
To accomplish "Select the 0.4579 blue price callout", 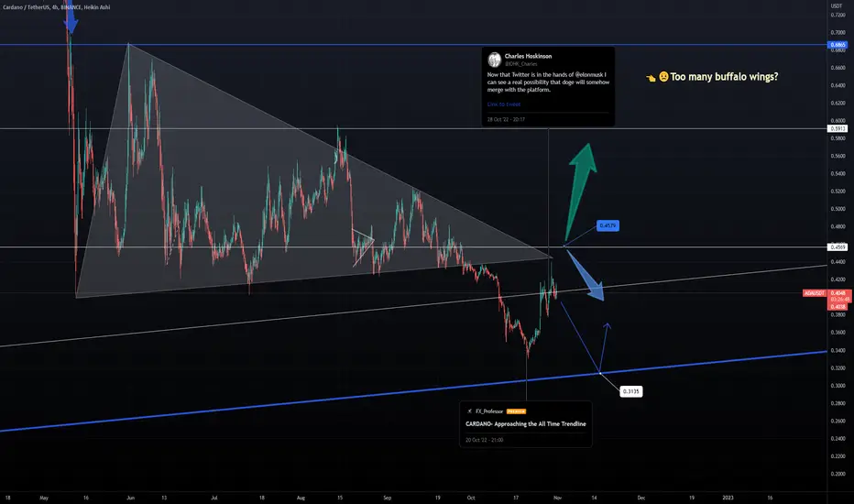I will coord(608,225).
